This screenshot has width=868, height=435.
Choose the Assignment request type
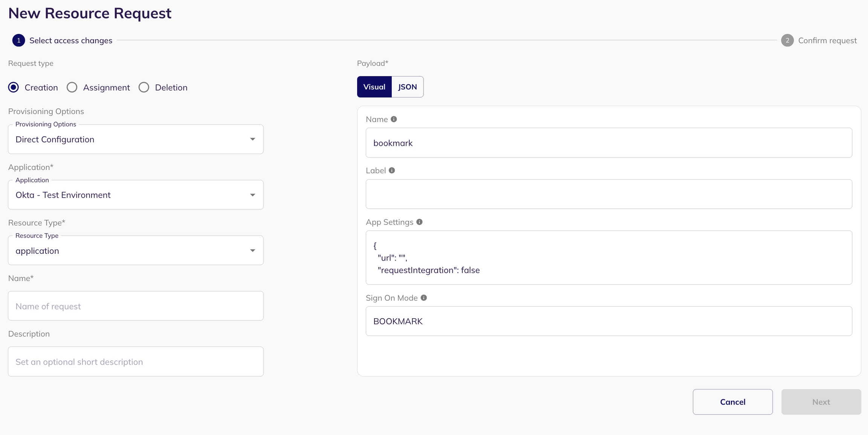[x=72, y=87]
